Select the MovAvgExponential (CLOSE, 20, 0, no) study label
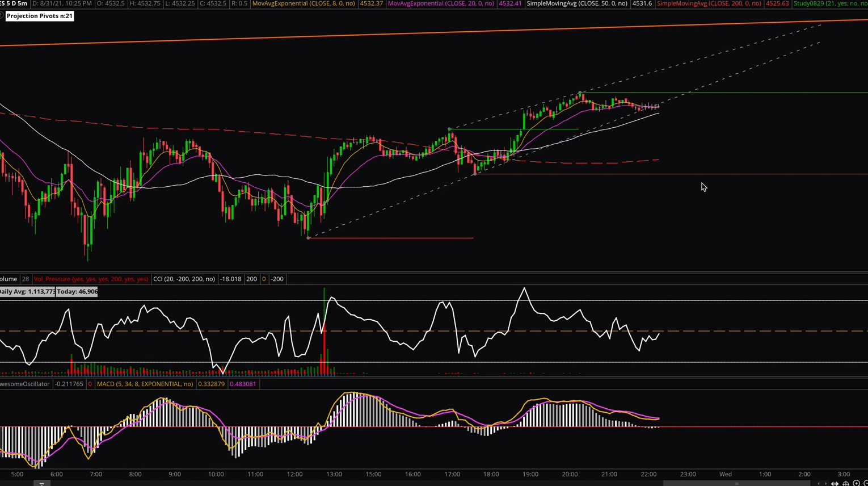This screenshot has width=868, height=486. point(441,3)
